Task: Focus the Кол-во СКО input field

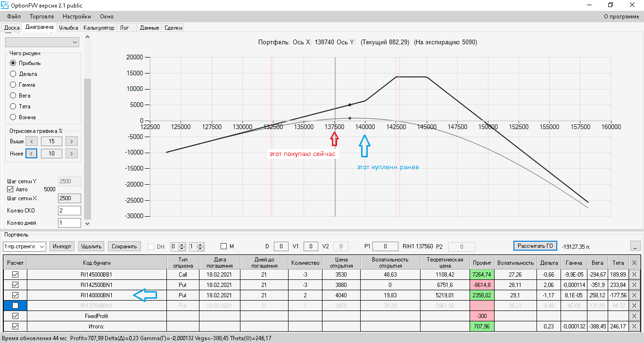Action: [x=69, y=211]
